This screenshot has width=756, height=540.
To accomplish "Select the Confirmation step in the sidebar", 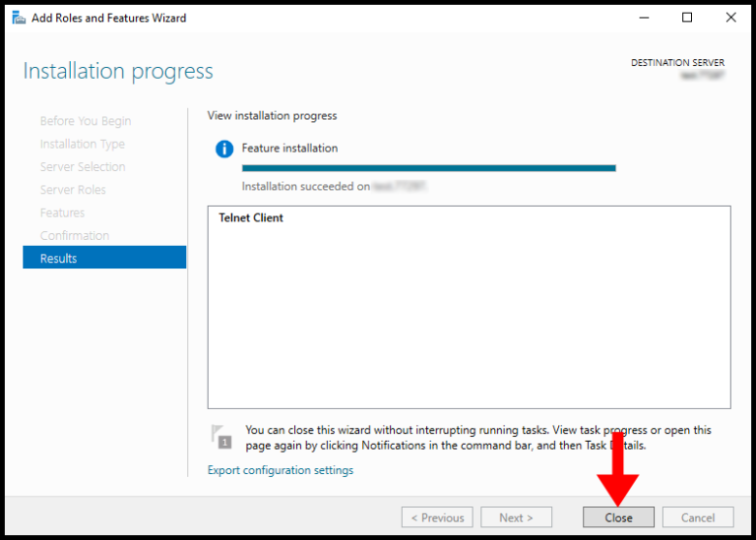I will click(x=75, y=236).
